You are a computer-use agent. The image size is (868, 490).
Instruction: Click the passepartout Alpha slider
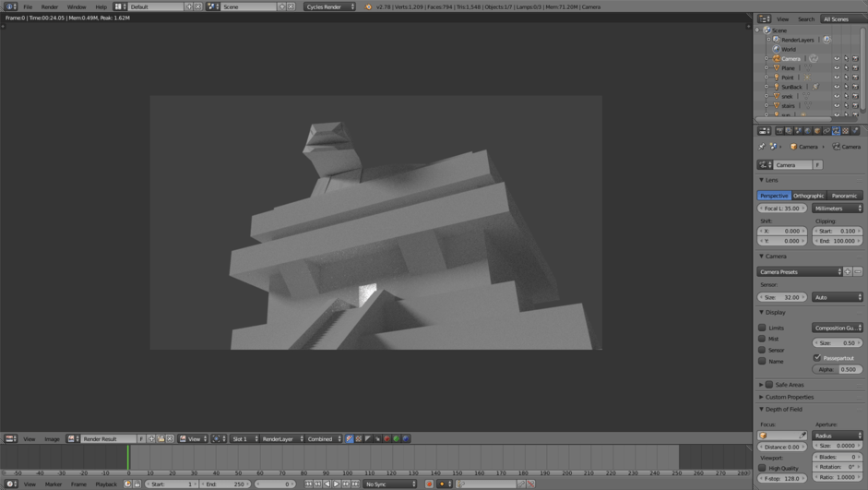tap(837, 369)
